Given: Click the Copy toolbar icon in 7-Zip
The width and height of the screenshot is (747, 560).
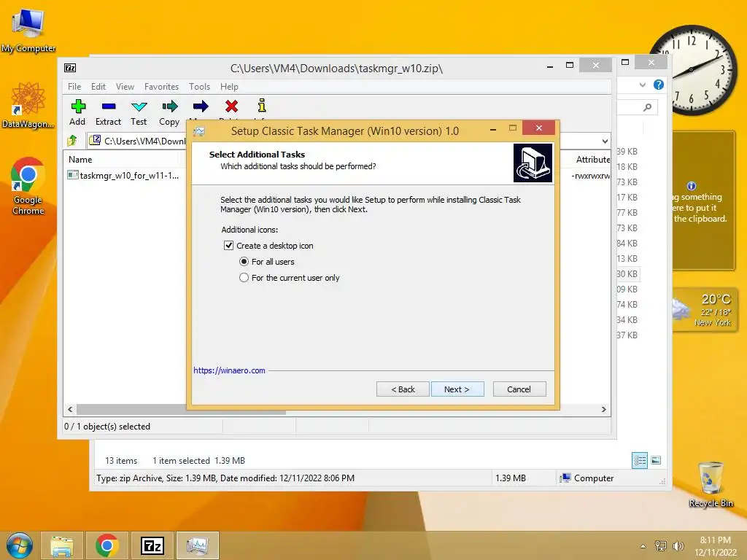Looking at the screenshot, I should point(169,106).
